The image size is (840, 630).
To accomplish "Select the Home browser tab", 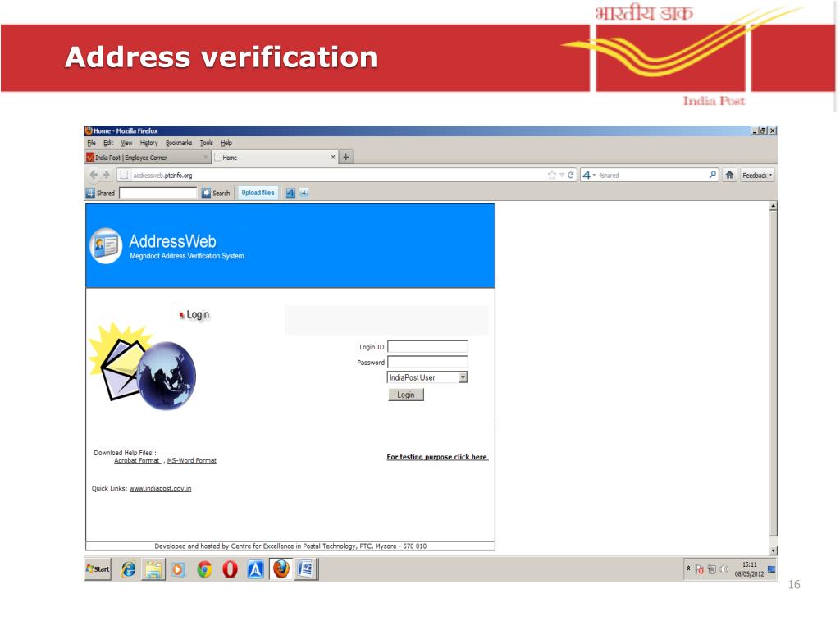I will tap(276, 157).
